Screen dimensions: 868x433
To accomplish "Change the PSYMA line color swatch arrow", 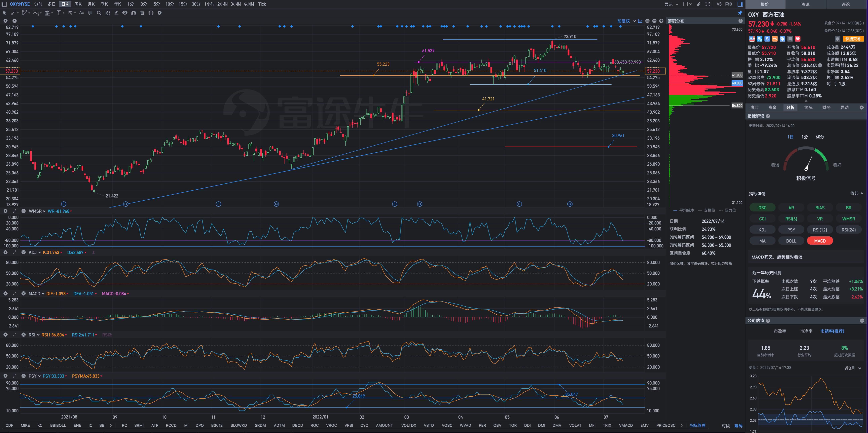I will (101, 376).
